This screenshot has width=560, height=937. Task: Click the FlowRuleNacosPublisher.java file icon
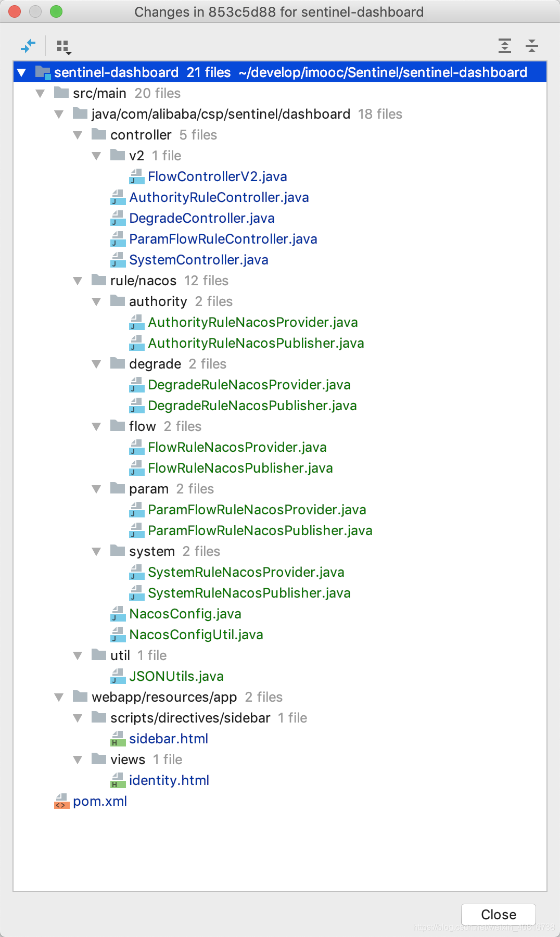(137, 468)
